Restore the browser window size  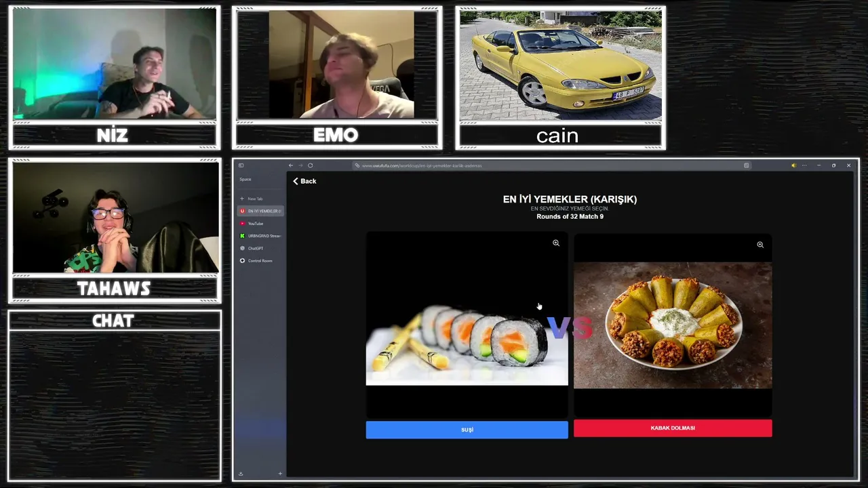pyautogui.click(x=833, y=165)
